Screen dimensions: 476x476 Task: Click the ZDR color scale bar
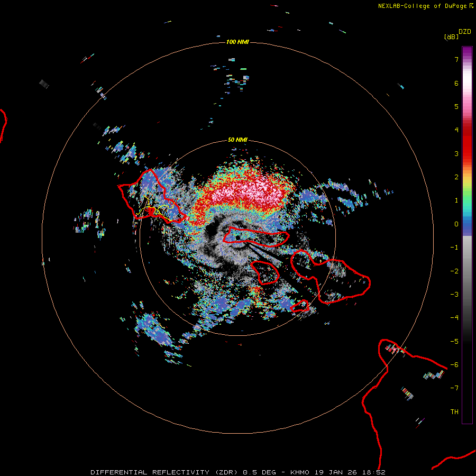tap(467, 235)
